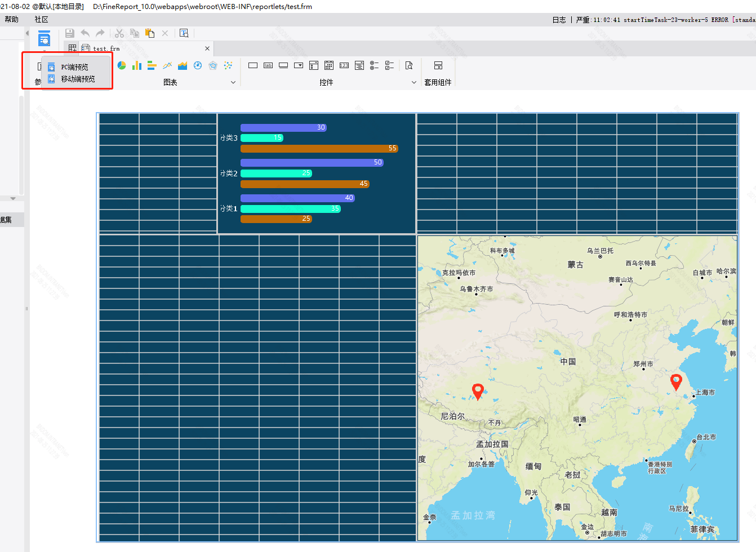Click the paste clipboard icon
Screen dimensions: 756x552
coord(150,33)
